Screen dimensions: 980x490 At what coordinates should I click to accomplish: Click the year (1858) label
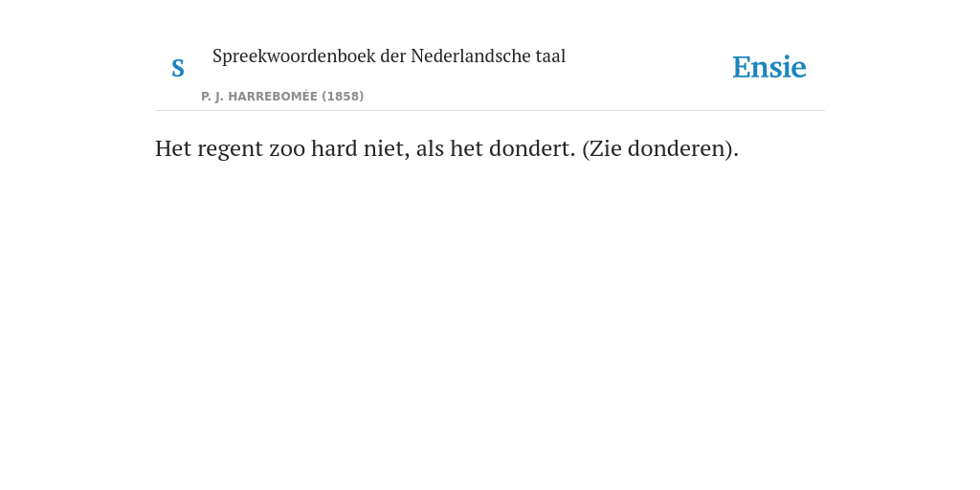click(343, 97)
